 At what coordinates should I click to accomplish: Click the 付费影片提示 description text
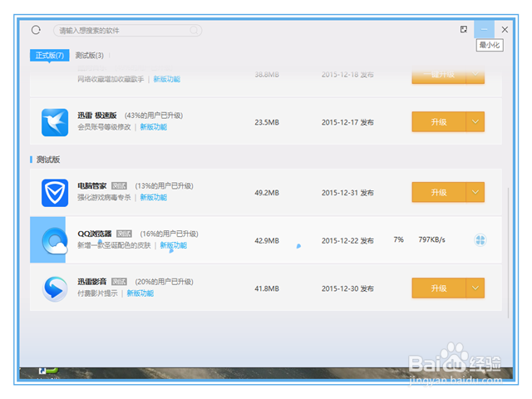(x=97, y=293)
